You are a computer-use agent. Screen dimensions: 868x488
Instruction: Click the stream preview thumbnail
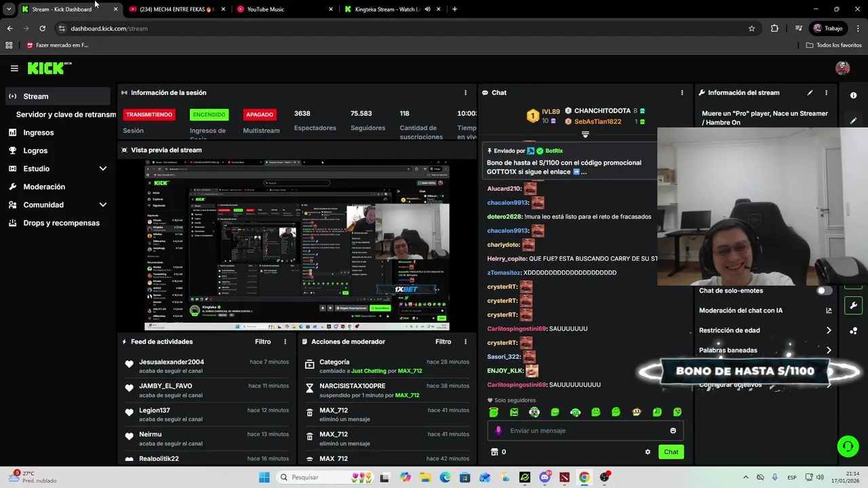297,245
